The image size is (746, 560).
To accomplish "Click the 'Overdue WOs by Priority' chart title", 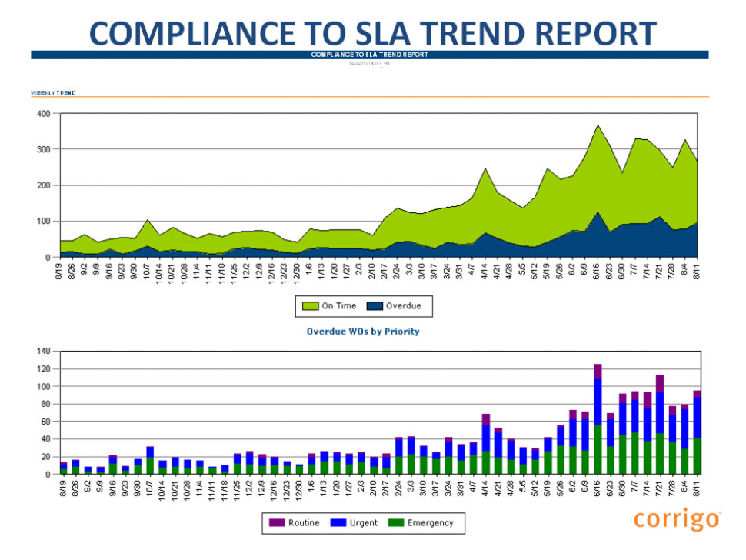I will tap(363, 331).
